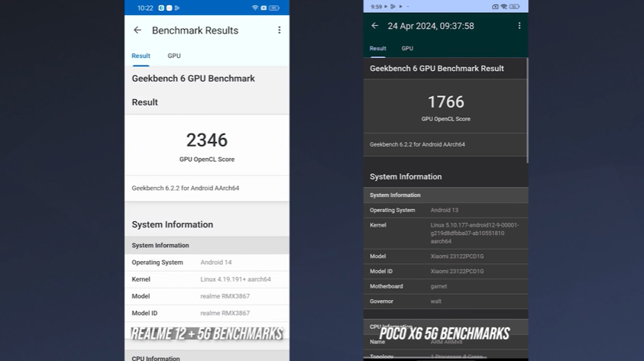
Task: Open overflow menu on dark Geekbench screen
Action: [519, 25]
